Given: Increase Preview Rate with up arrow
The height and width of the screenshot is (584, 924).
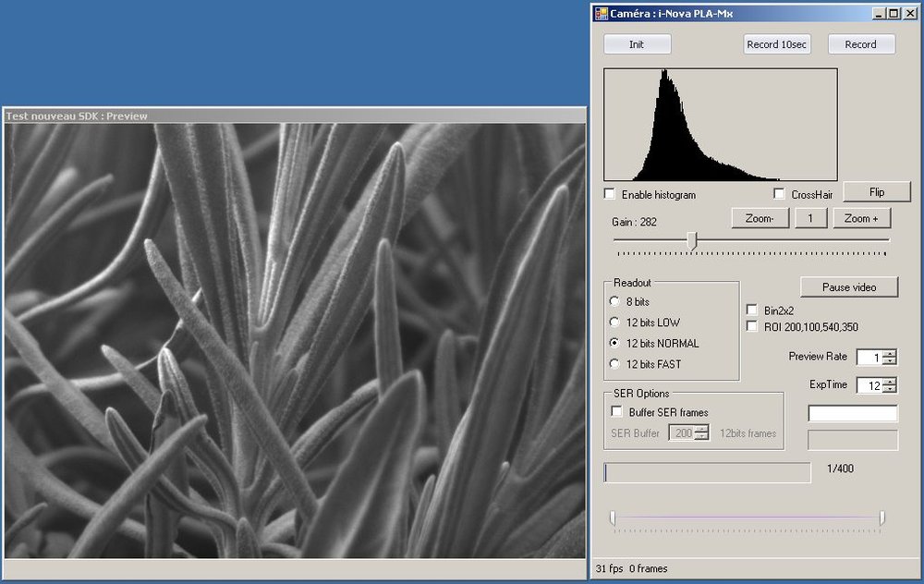Looking at the screenshot, I should (890, 353).
